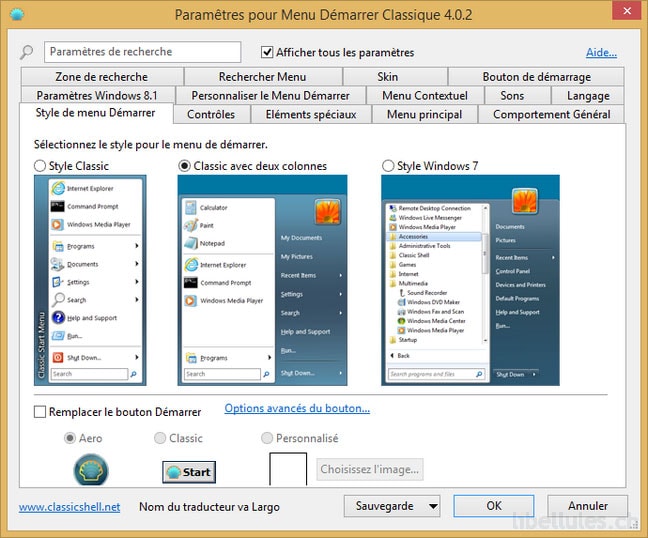Select the Style Windows 7 radio button

pos(388,166)
